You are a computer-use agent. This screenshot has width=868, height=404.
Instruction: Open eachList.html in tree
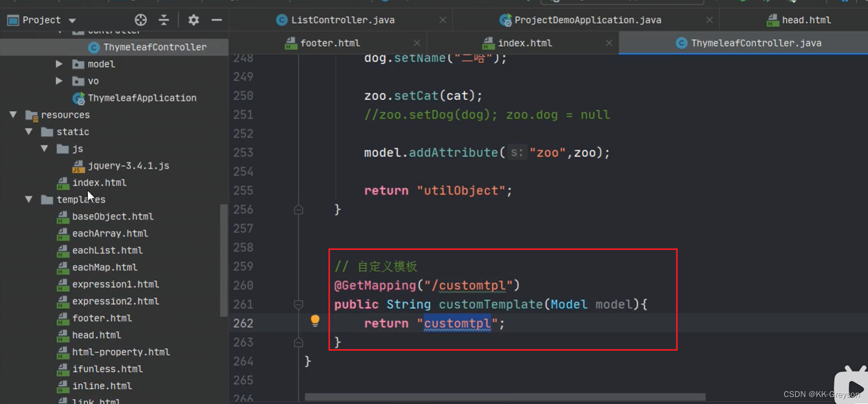[108, 251]
